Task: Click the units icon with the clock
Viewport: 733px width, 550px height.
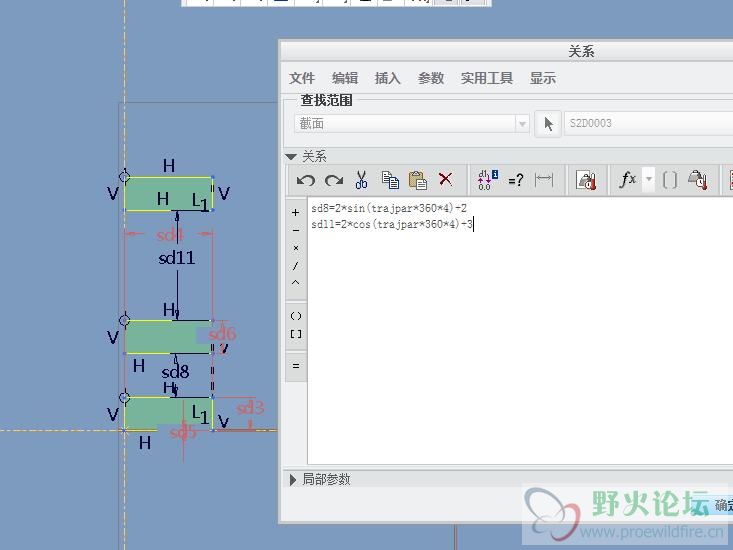Action: point(697,180)
